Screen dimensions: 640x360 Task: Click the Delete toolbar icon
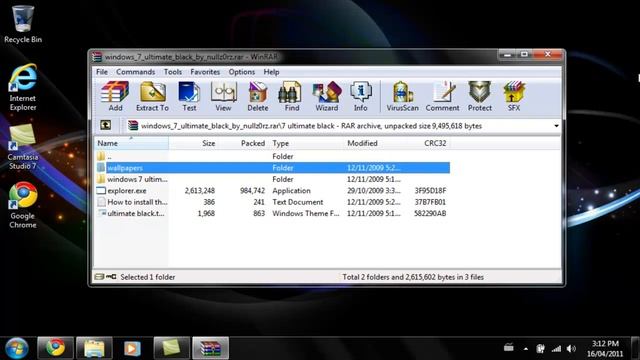pos(258,96)
